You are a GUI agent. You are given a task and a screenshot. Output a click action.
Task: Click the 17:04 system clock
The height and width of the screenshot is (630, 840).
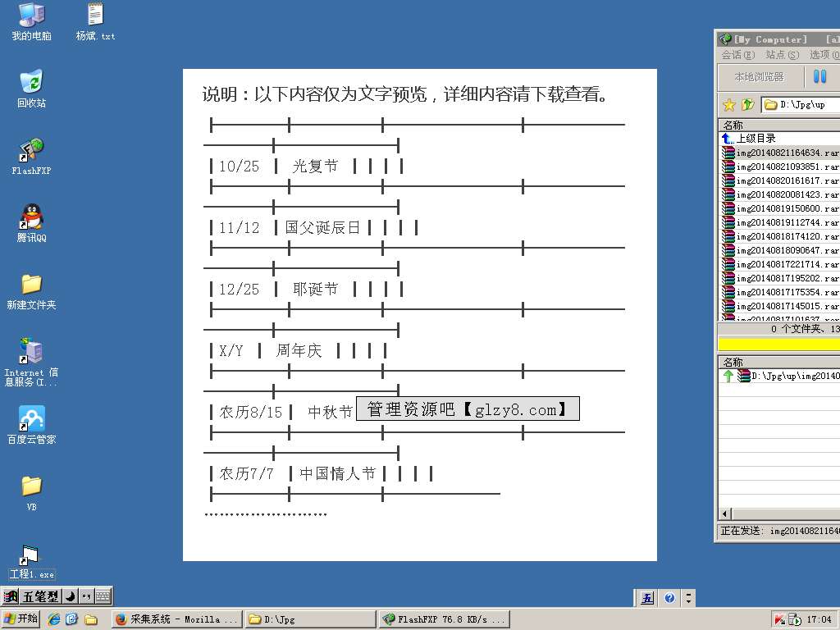[x=819, y=620]
